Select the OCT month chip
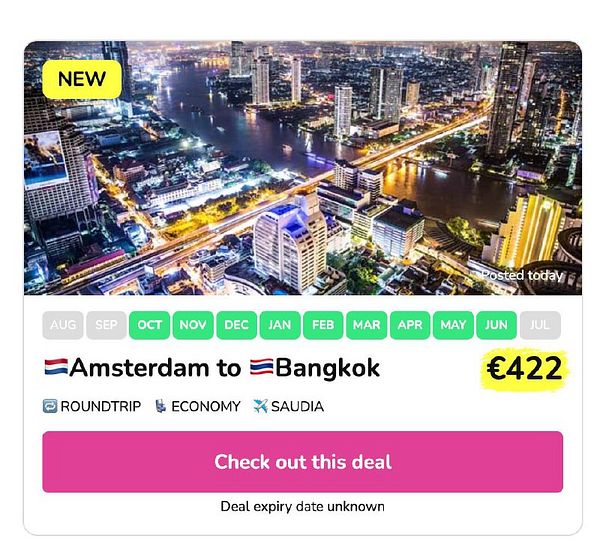The height and width of the screenshot is (557, 600). 149,325
